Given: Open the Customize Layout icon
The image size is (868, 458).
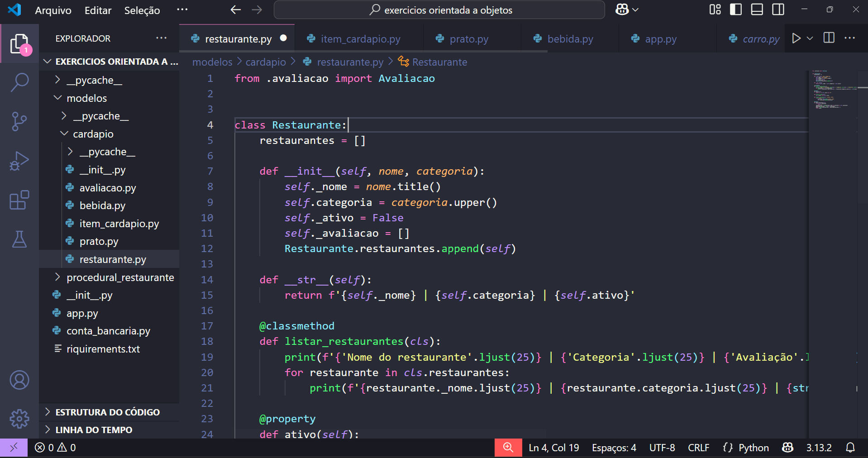Looking at the screenshot, I should (715, 10).
